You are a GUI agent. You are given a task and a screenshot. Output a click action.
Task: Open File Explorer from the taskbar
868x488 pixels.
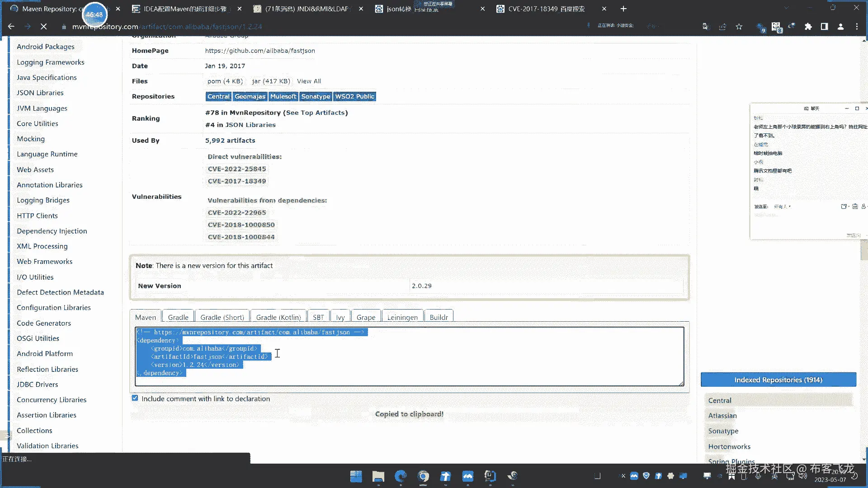[378, 476]
